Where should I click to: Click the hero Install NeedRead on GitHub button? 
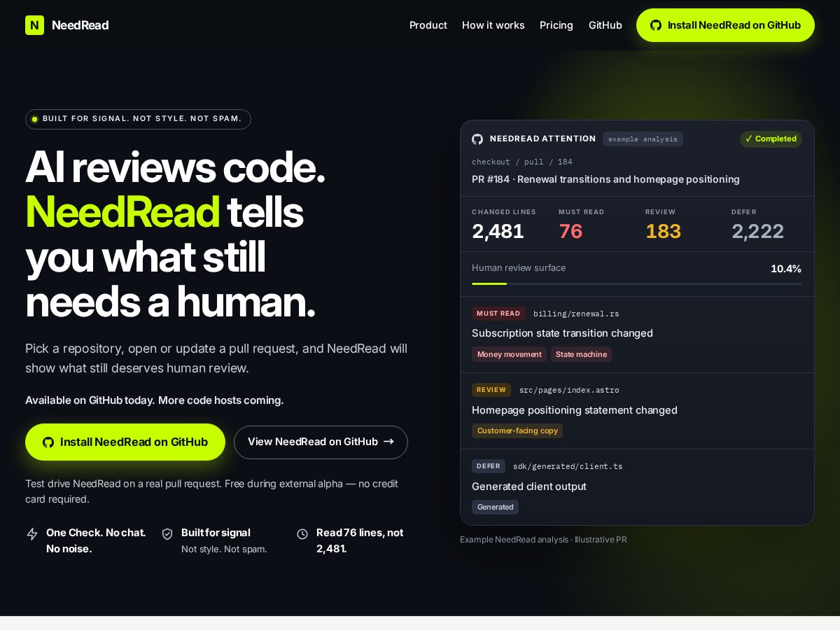tap(125, 442)
